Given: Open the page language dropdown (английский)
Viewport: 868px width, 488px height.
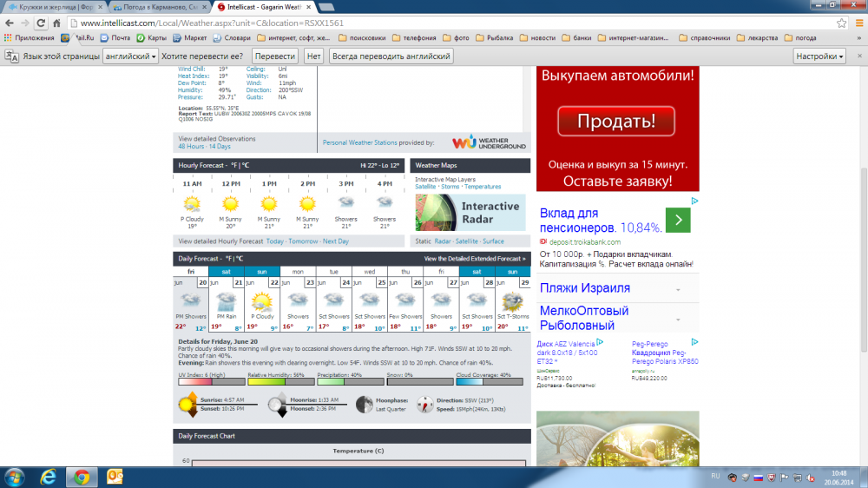Looking at the screenshot, I should point(128,56).
